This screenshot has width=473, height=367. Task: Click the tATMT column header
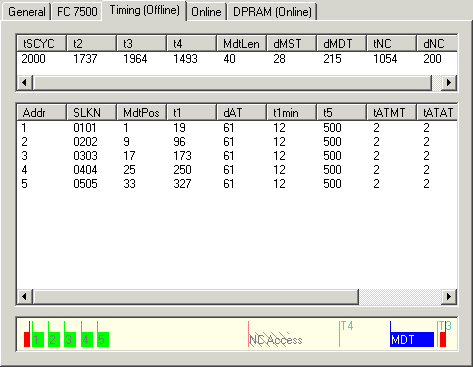click(x=392, y=113)
